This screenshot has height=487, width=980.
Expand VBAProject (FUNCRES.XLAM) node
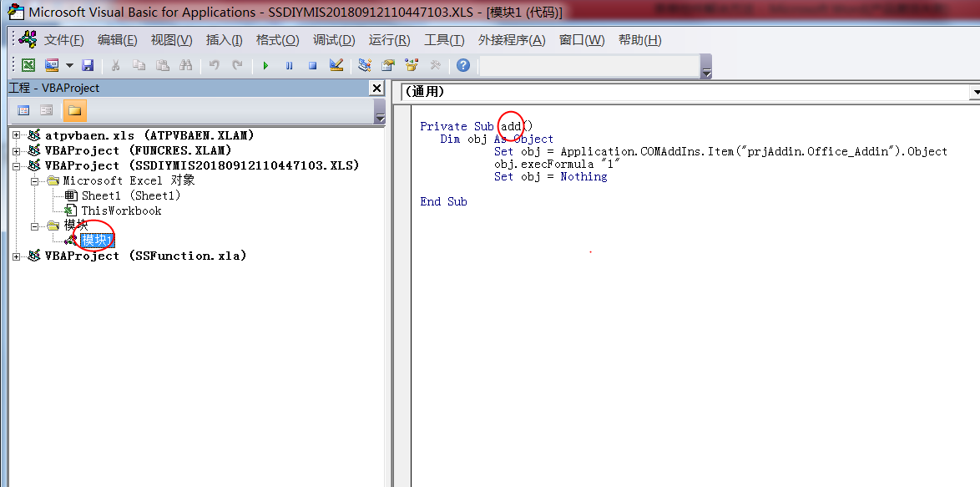[16, 150]
